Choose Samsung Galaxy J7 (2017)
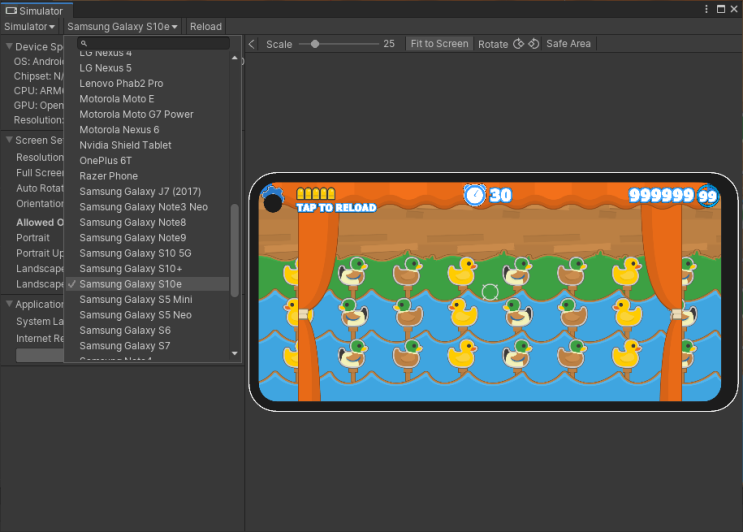The width and height of the screenshot is (743, 532). click(147, 191)
